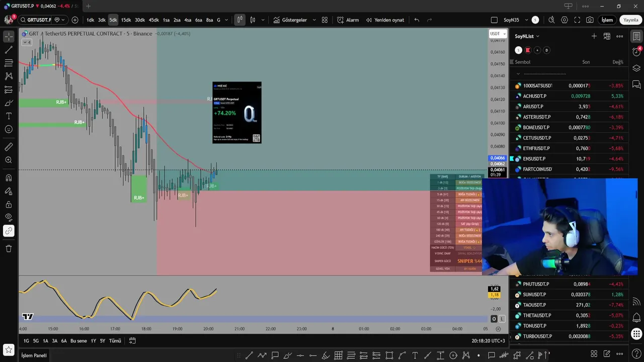Select the 45dk timeframe
The width and height of the screenshot is (644, 362).
click(x=153, y=20)
